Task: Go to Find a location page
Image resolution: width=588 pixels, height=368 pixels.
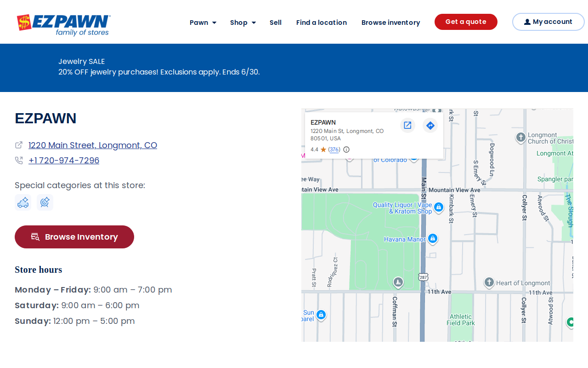Action: pos(322,23)
